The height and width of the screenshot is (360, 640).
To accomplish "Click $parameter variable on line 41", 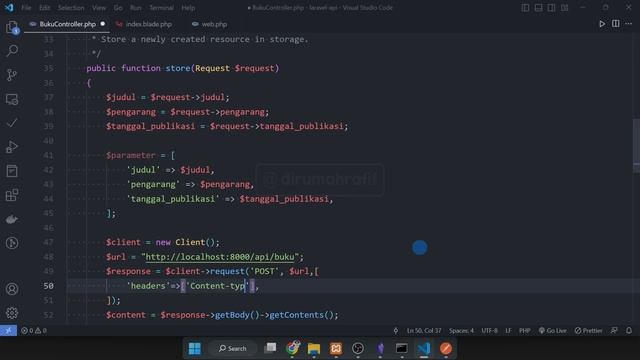I will point(131,155).
